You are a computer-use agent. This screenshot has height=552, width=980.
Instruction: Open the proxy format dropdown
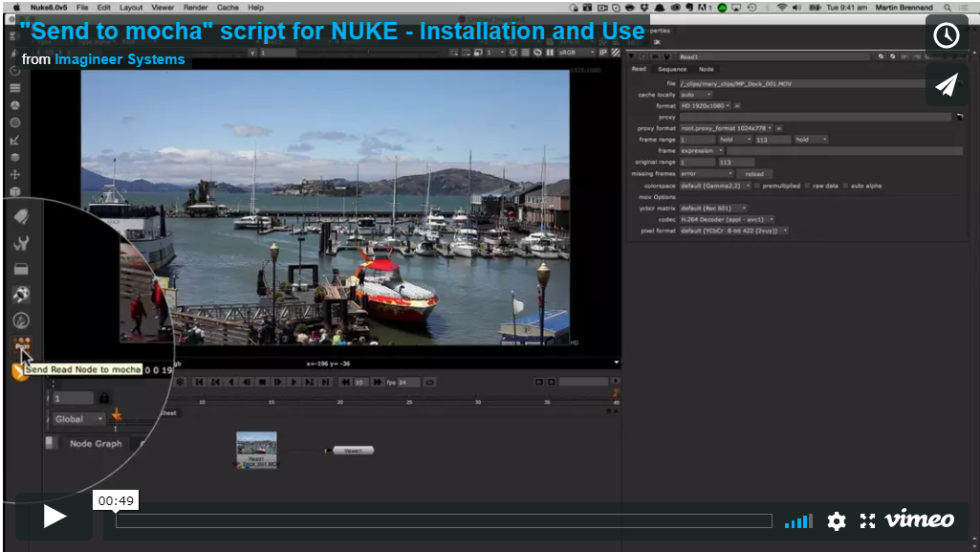(727, 128)
